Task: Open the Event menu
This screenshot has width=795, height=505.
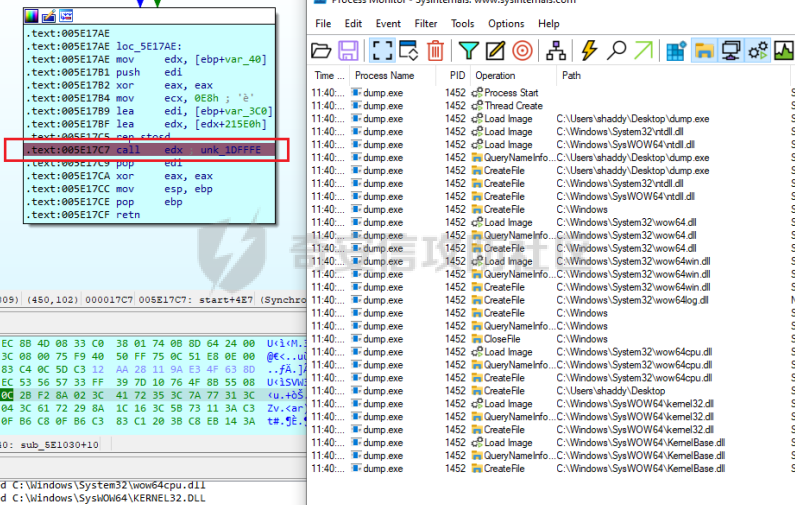Action: [x=388, y=24]
